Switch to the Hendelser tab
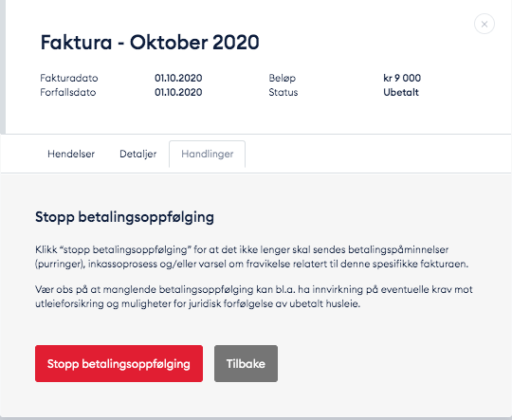This screenshot has width=512, height=420. [71, 154]
